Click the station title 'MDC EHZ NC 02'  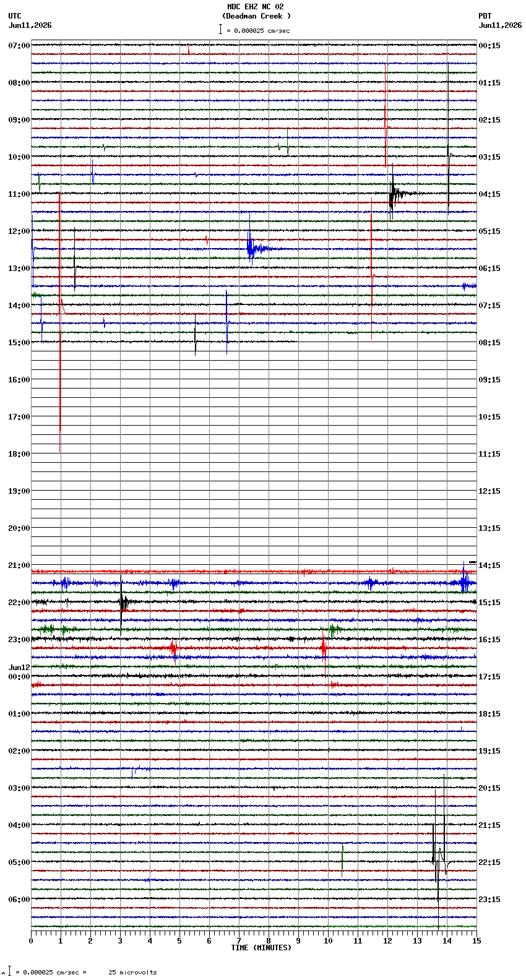coord(256,7)
